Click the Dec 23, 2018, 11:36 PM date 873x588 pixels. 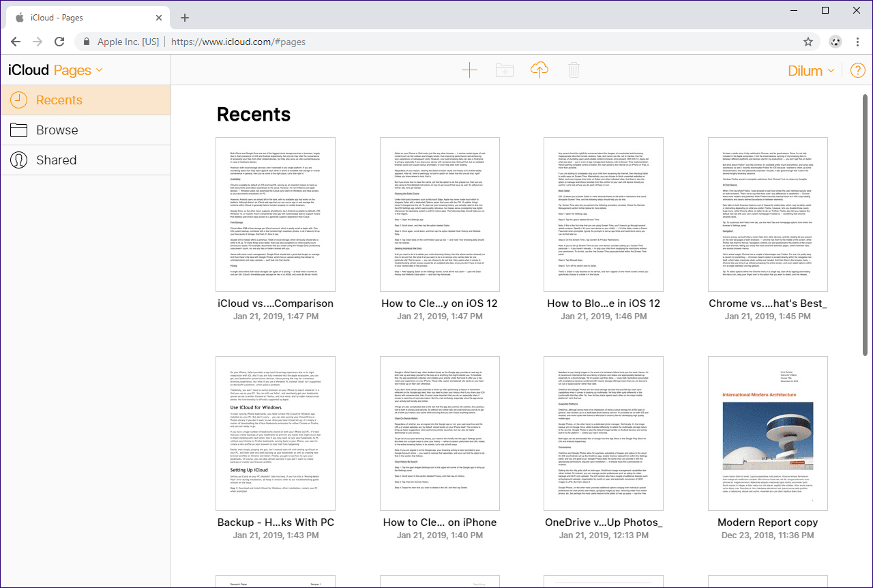click(x=768, y=535)
